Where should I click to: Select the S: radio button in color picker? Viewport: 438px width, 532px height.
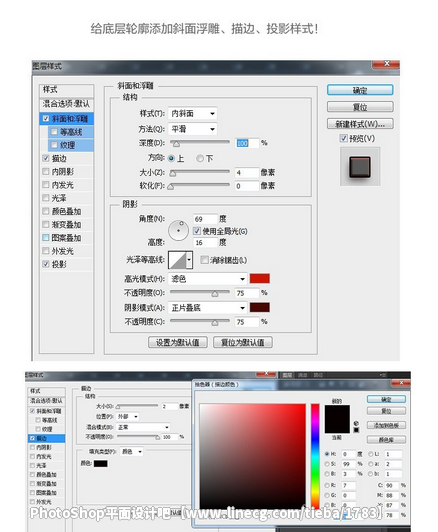point(327,464)
